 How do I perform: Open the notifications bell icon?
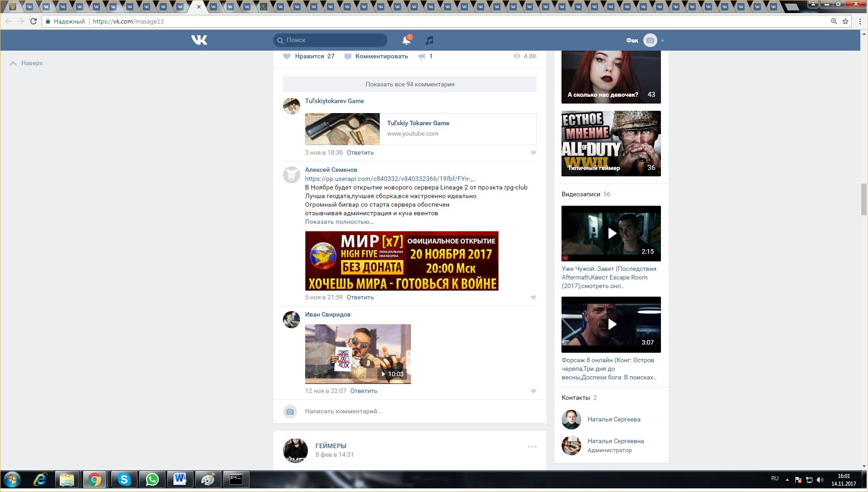pos(406,40)
